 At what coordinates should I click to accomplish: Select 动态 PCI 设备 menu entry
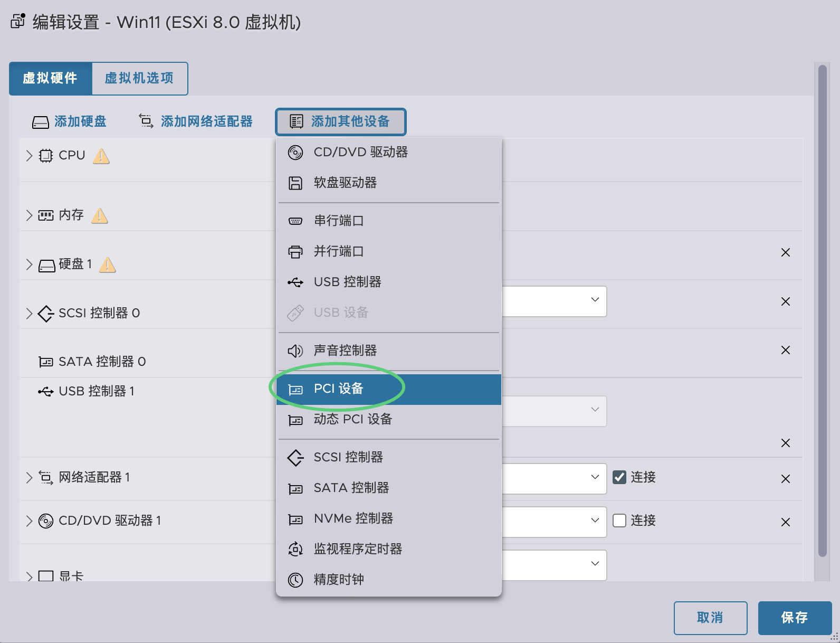(352, 419)
